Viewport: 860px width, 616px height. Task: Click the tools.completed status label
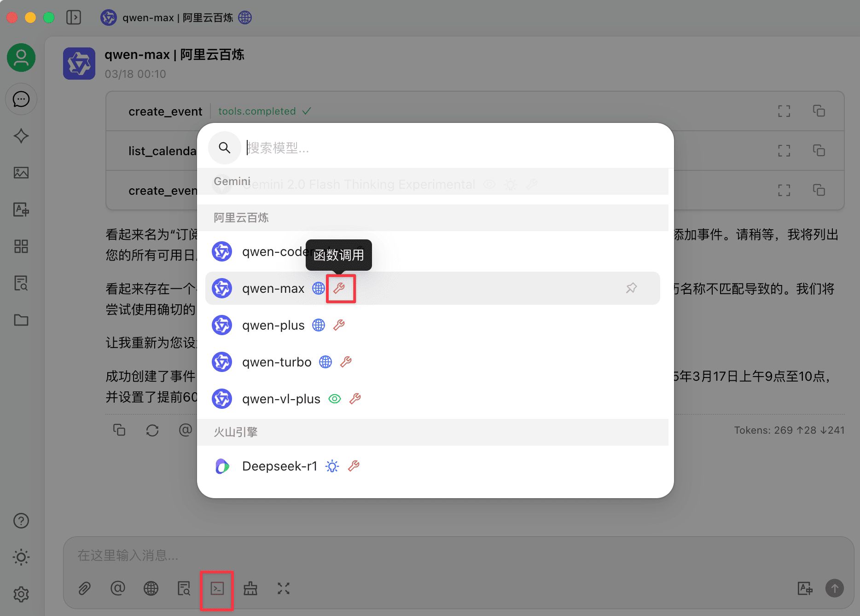(265, 111)
